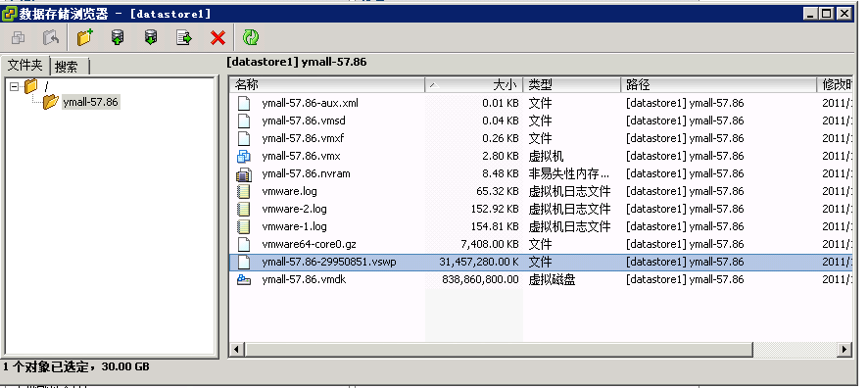
Task: Click the ymall-57.86.vmsd file icon
Action: click(x=244, y=121)
